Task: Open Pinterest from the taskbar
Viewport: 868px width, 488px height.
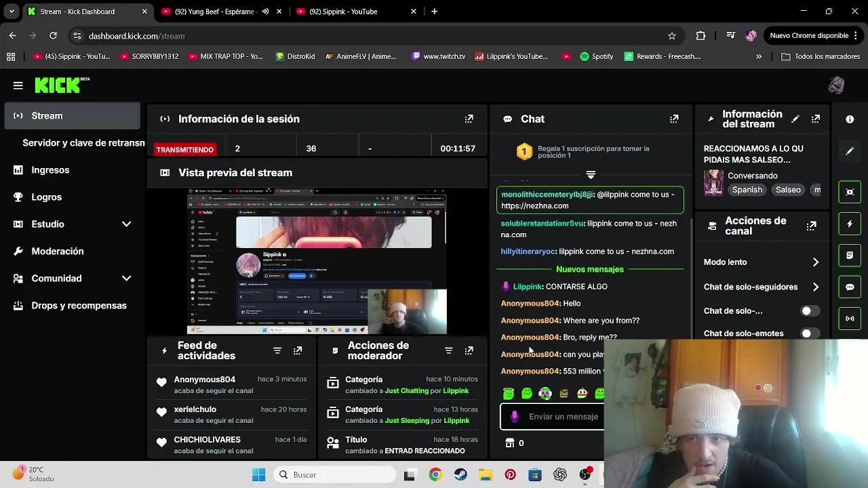Action: click(x=510, y=475)
